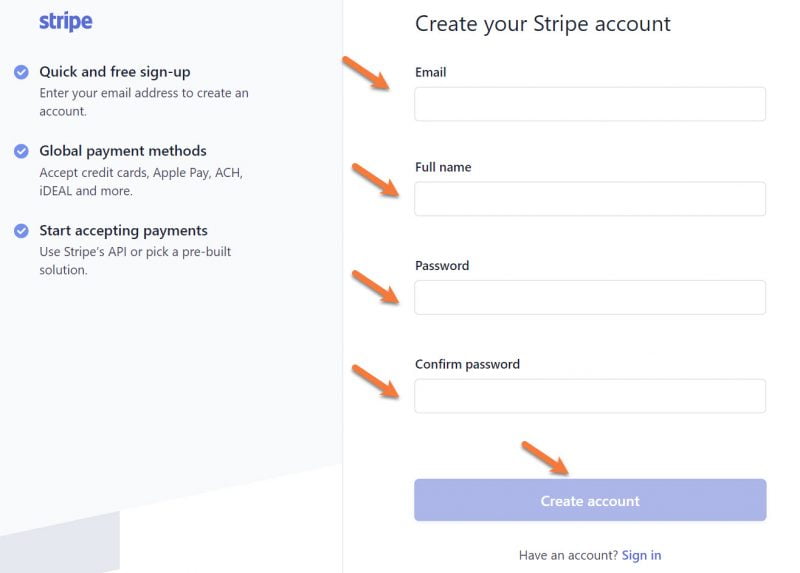
Task: Click the Email field label
Action: (x=431, y=72)
